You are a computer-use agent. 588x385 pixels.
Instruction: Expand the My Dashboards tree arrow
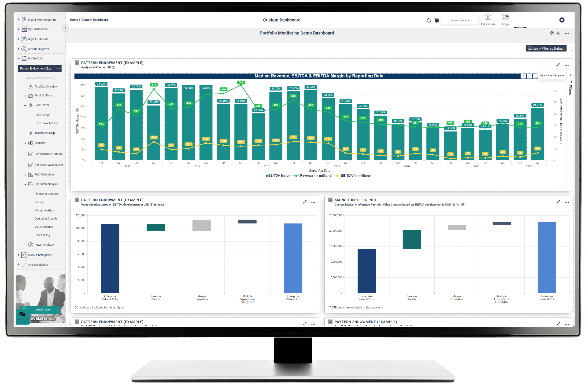[19, 29]
